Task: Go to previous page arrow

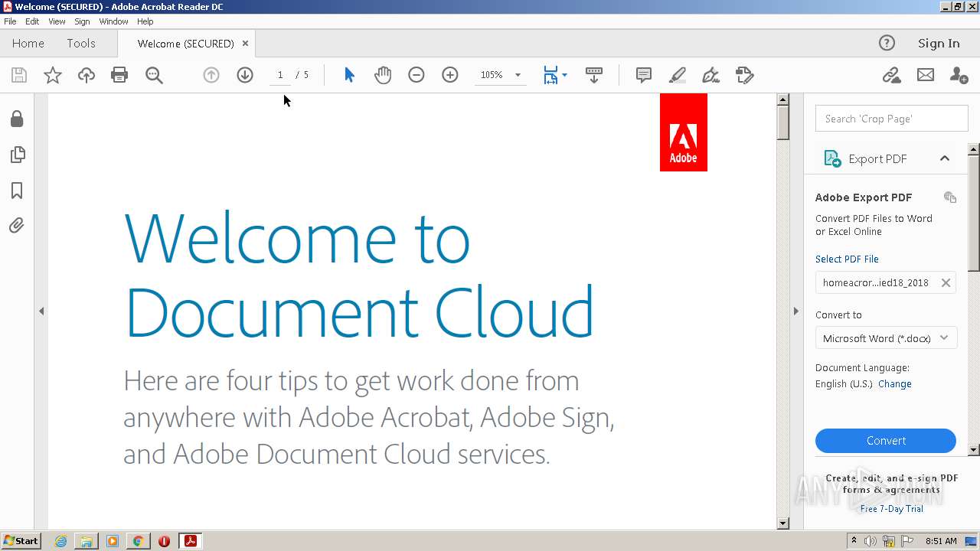Action: [211, 75]
